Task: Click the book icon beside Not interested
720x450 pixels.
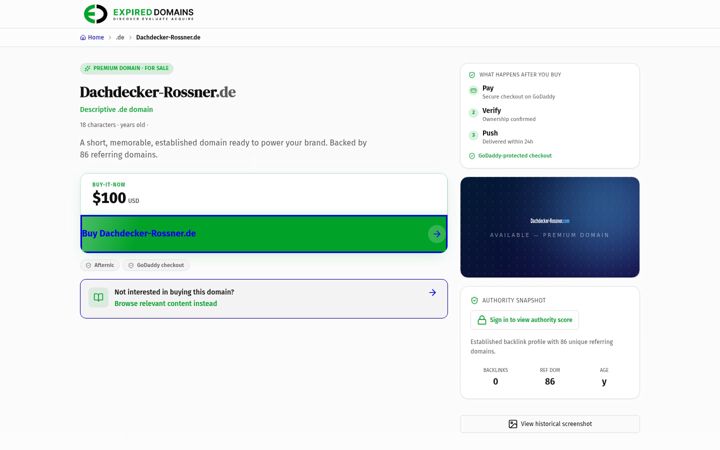Action: (98, 298)
